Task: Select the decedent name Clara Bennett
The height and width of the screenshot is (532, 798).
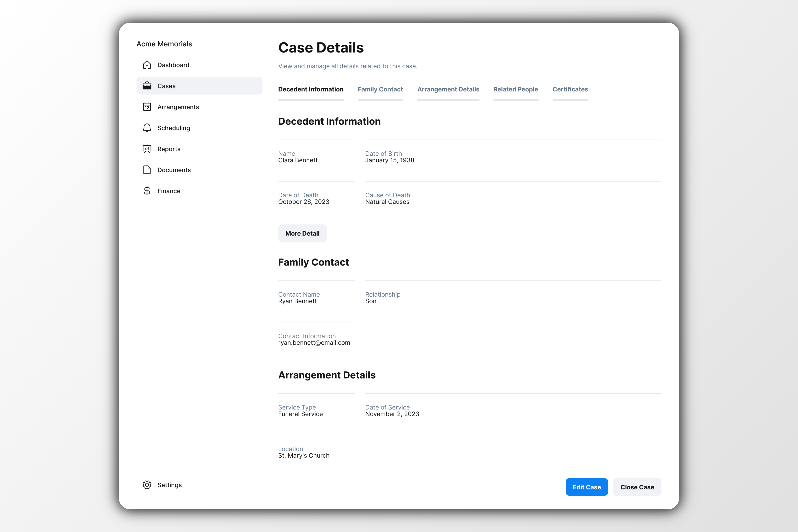Action: coord(298,160)
